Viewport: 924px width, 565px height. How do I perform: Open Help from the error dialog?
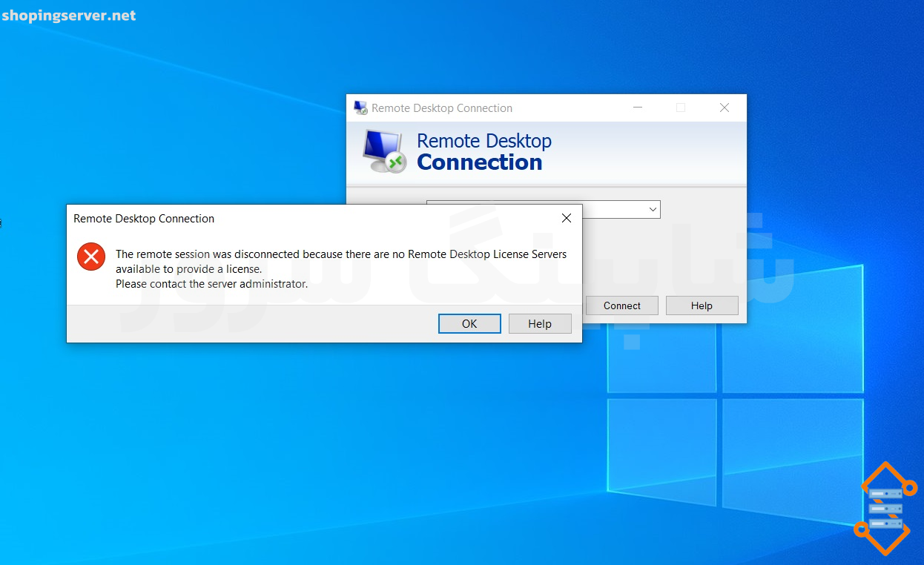pos(540,324)
